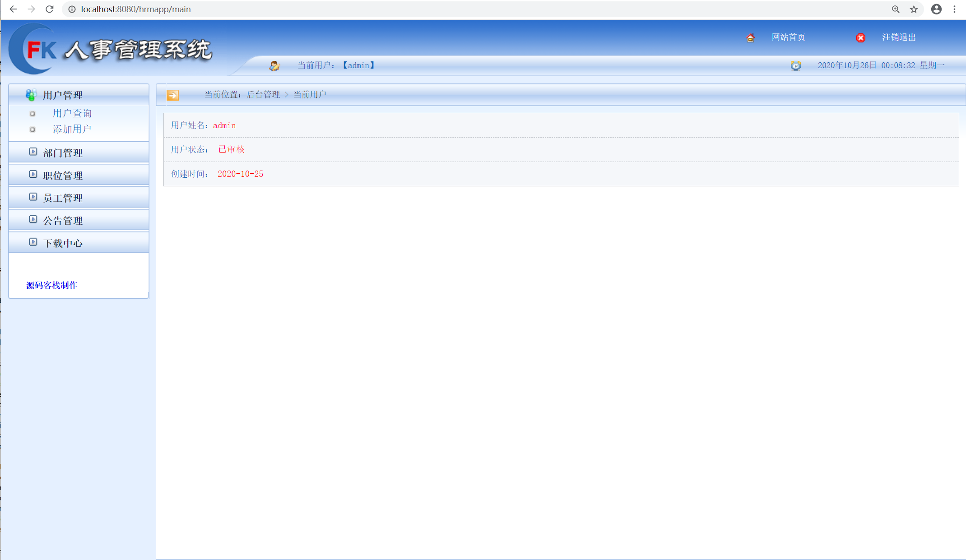This screenshot has height=560, width=966.
Task: Click the current user avatar icon
Action: tap(274, 66)
